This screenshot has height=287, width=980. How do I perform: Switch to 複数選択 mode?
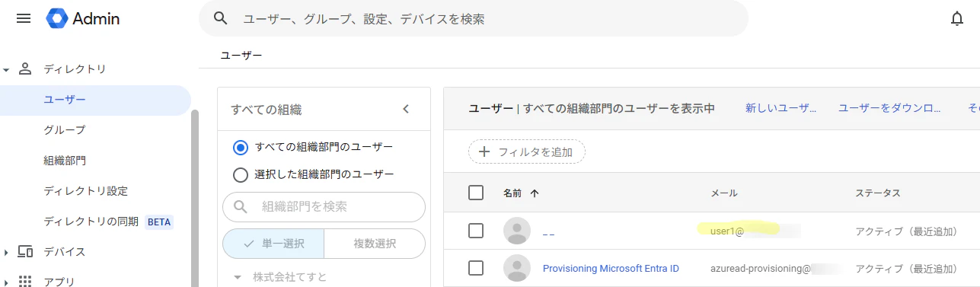375,244
